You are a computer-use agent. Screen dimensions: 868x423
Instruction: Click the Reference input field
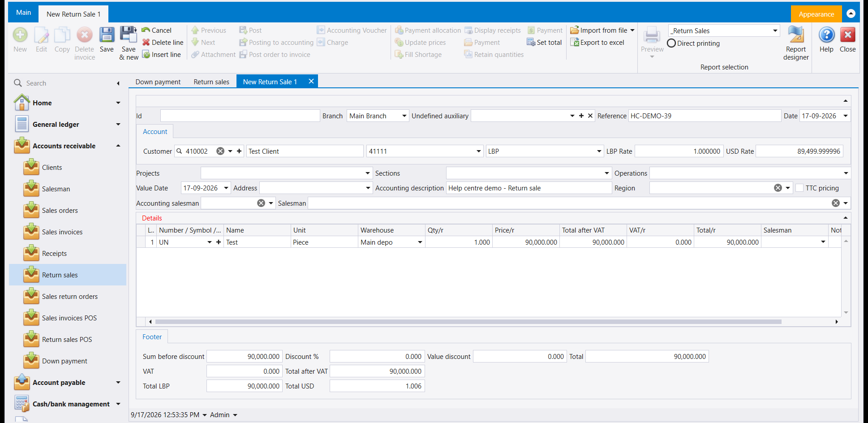[x=705, y=116]
